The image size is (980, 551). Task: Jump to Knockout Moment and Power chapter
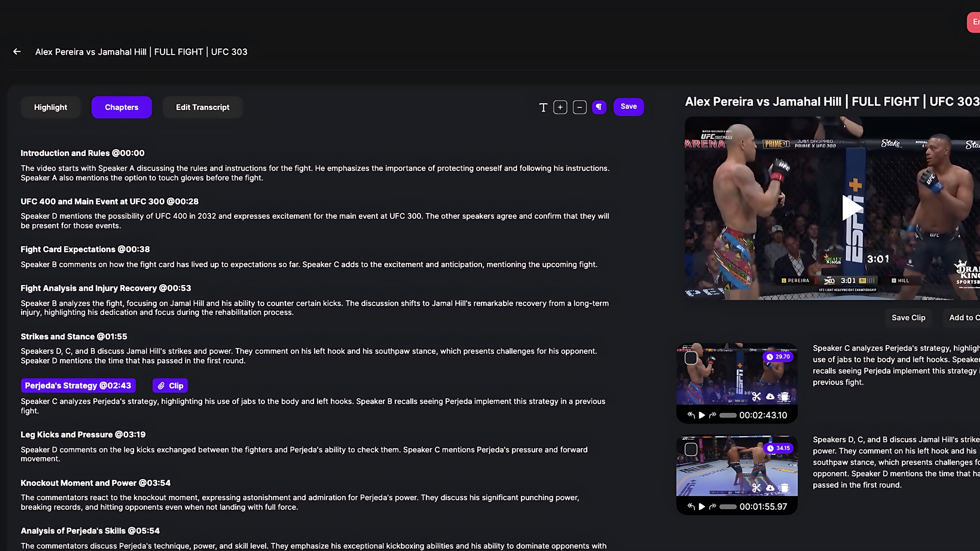coord(95,483)
